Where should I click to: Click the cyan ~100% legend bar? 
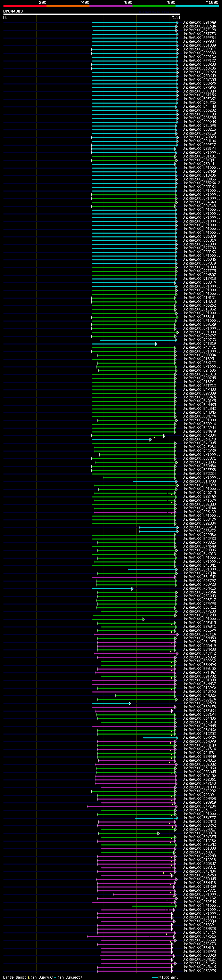(197, 6)
